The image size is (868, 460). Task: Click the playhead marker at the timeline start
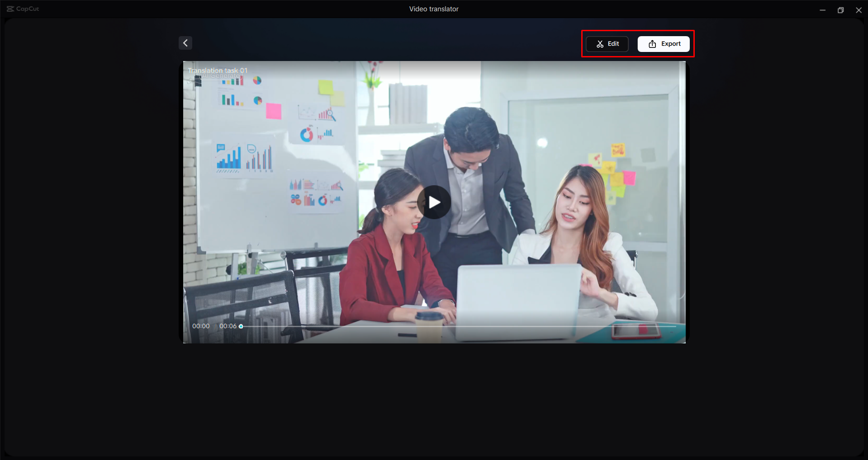(x=241, y=326)
